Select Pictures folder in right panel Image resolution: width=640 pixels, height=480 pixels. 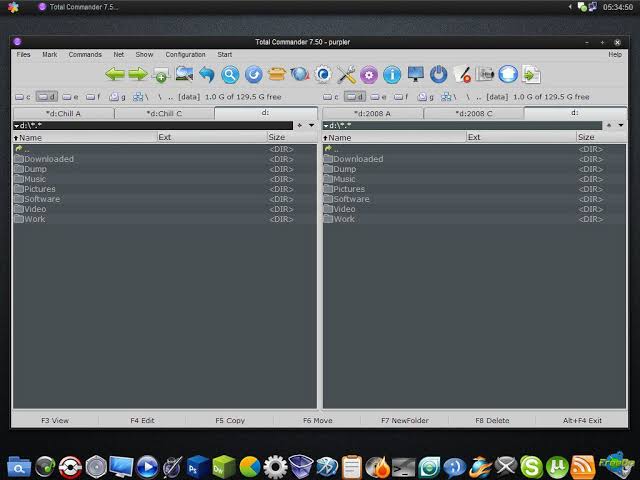474,189
